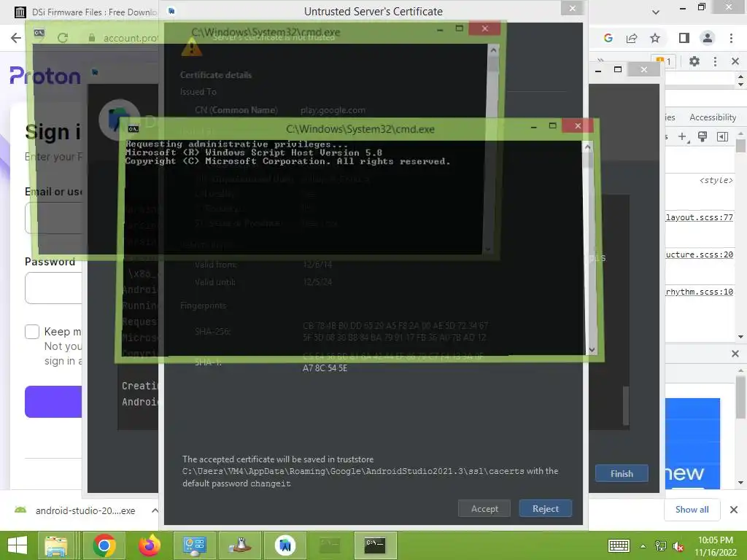747x560 pixels.
Task: Show all downloads in Chrome
Action: 692,510
